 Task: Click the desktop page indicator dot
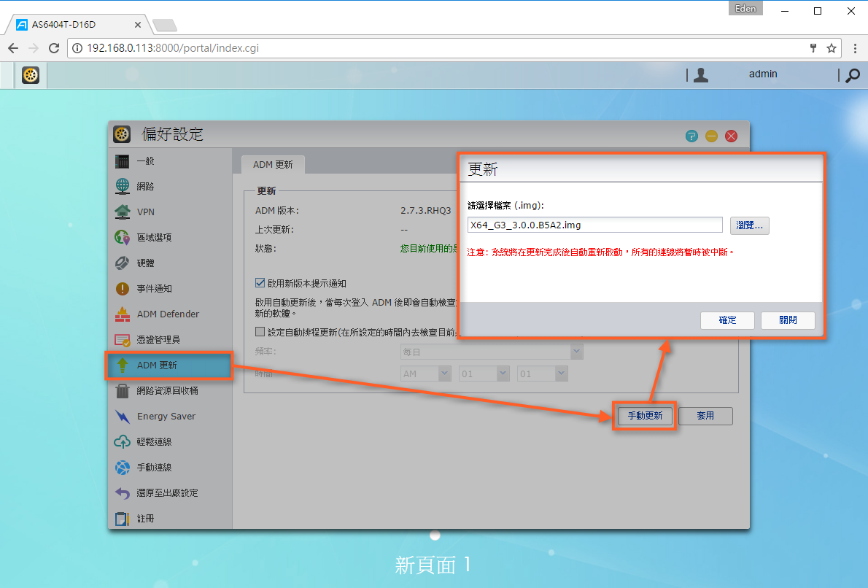435,535
